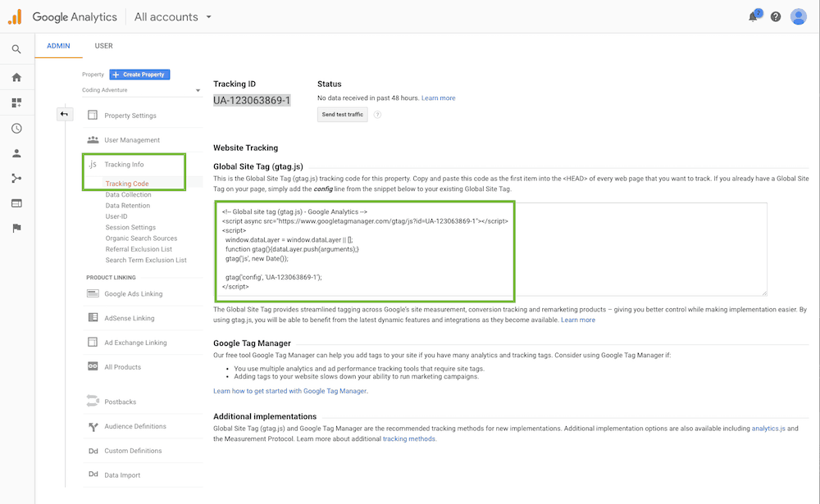Click the .js Tracking Info icon
The height and width of the screenshot is (504, 820).
(93, 164)
